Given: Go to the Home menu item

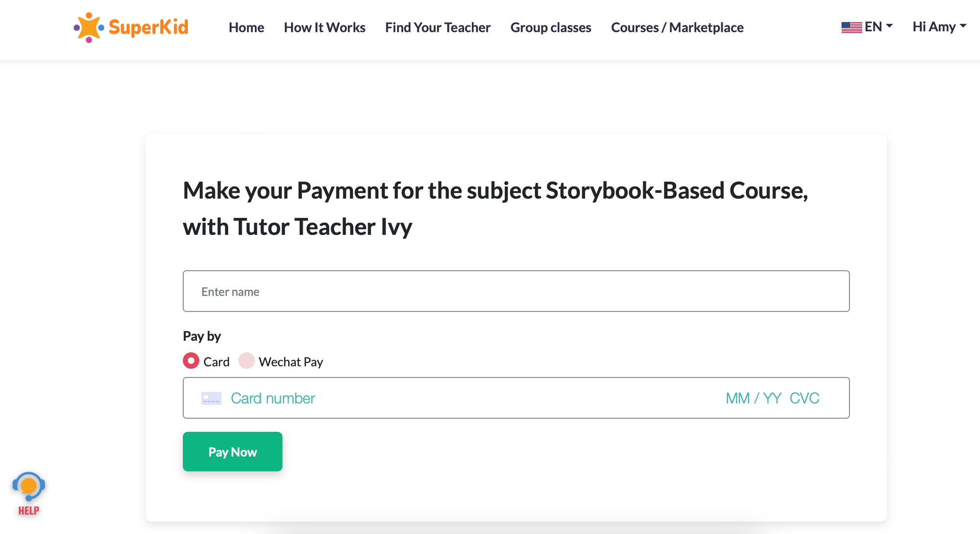Looking at the screenshot, I should click(x=246, y=27).
